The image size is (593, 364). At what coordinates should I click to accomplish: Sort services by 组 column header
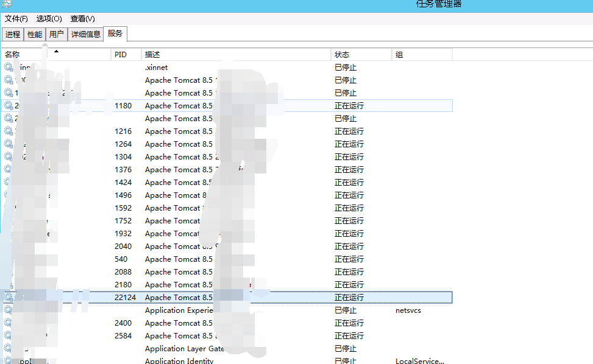[x=422, y=55]
